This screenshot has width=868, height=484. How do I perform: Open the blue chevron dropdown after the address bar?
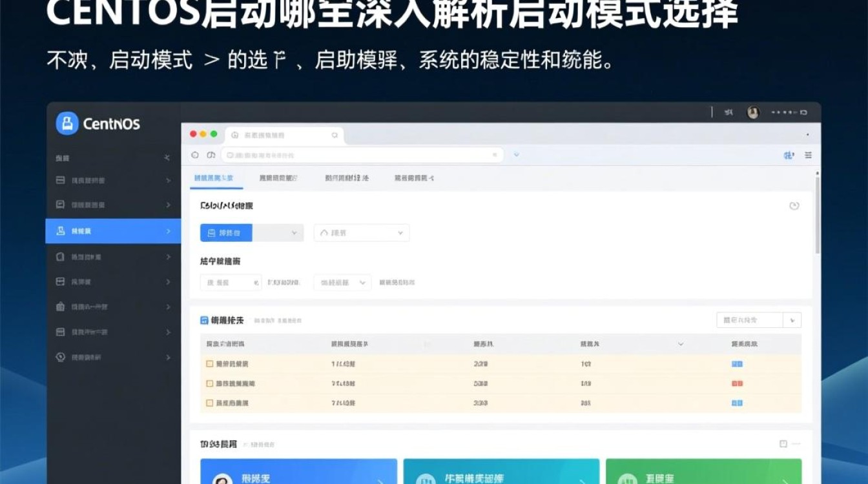pyautogui.click(x=517, y=155)
